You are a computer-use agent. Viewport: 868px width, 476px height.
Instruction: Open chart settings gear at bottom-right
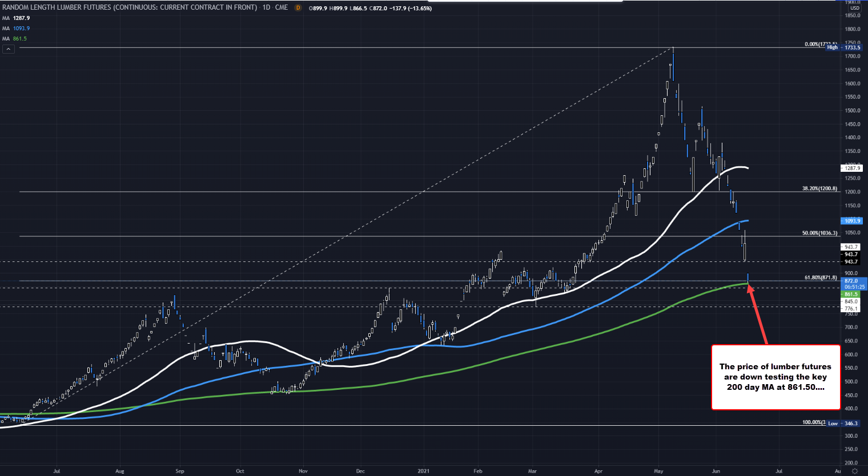[x=855, y=471]
